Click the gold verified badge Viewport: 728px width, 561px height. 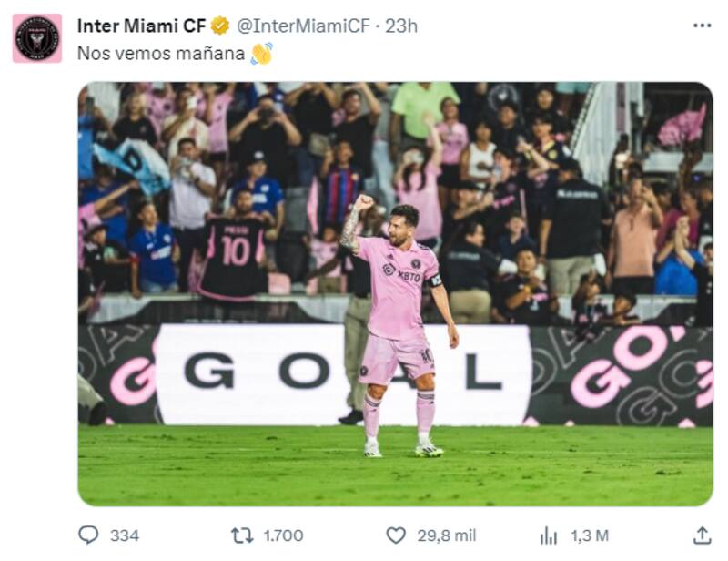coord(220,25)
